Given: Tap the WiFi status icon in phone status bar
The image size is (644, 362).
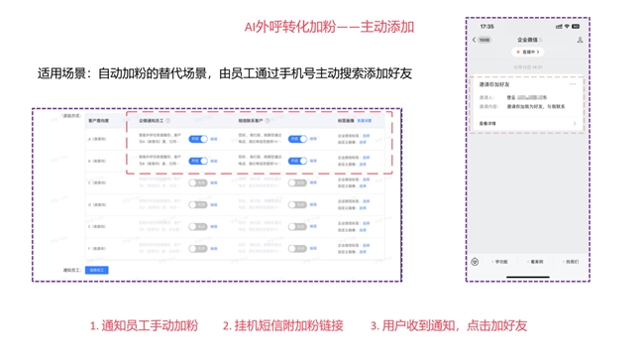Looking at the screenshot, I should pos(567,27).
